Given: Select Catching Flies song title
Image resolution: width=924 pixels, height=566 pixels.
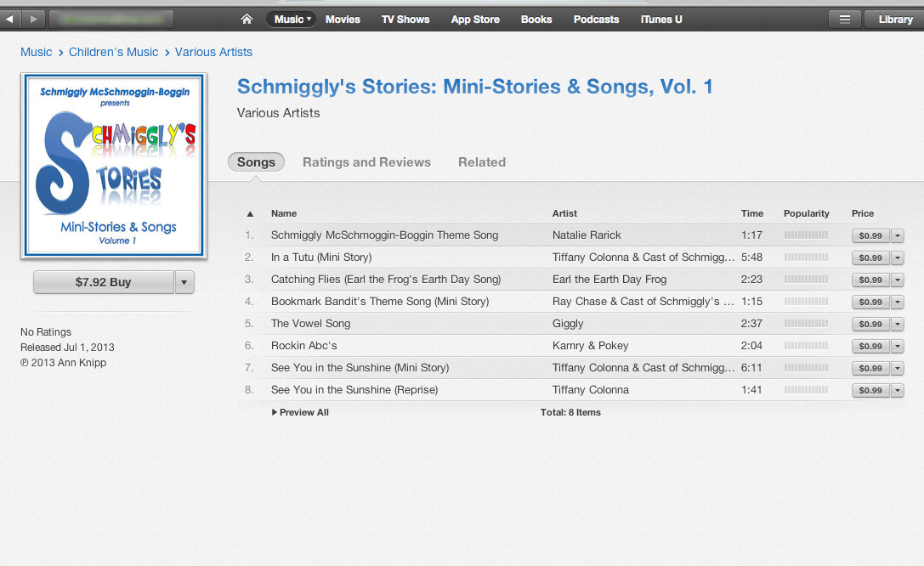Looking at the screenshot, I should [386, 279].
